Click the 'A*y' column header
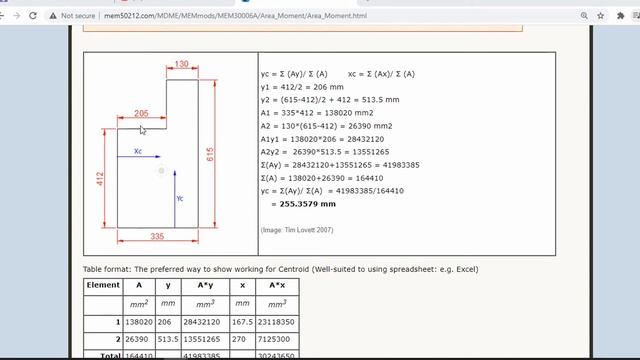The height and width of the screenshot is (360, 640). coord(205,285)
